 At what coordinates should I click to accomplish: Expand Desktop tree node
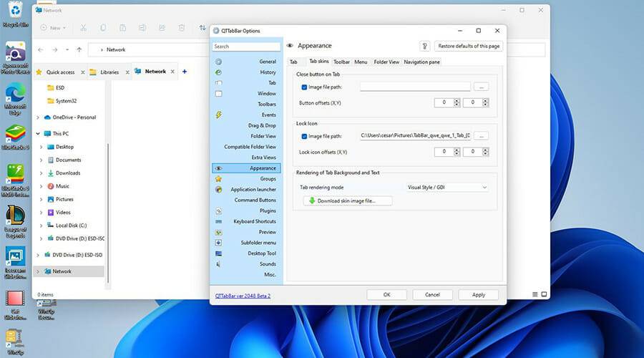tap(41, 147)
